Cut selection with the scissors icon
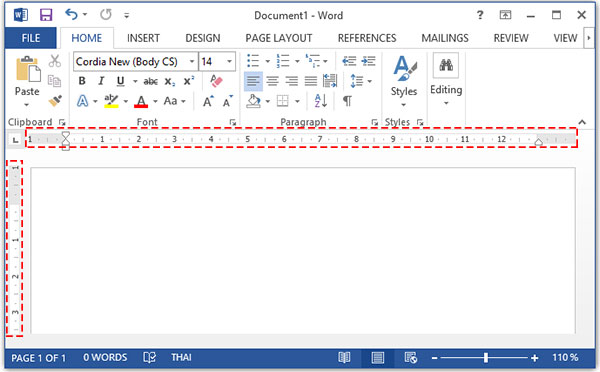 click(x=55, y=61)
